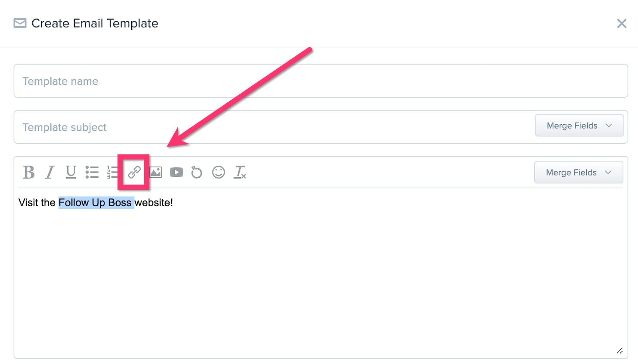Open Merge Fields dropdown beside Template subject
This screenshot has height=364, width=638.
pos(579,126)
